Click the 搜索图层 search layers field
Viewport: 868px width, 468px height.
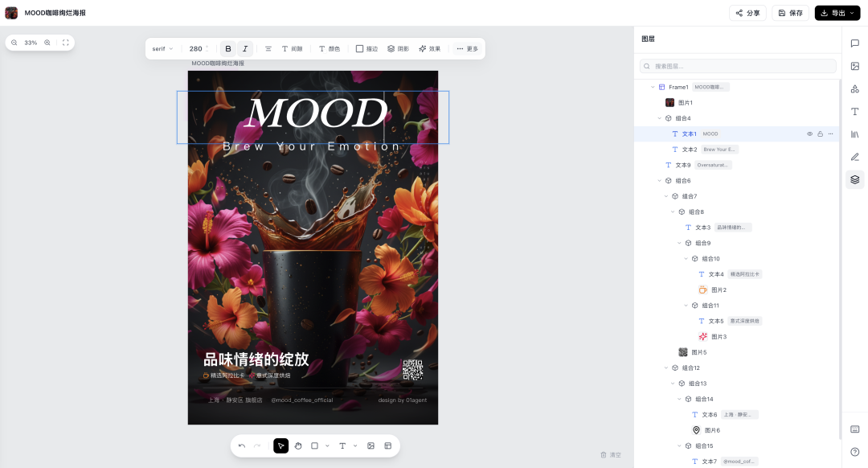click(x=738, y=66)
